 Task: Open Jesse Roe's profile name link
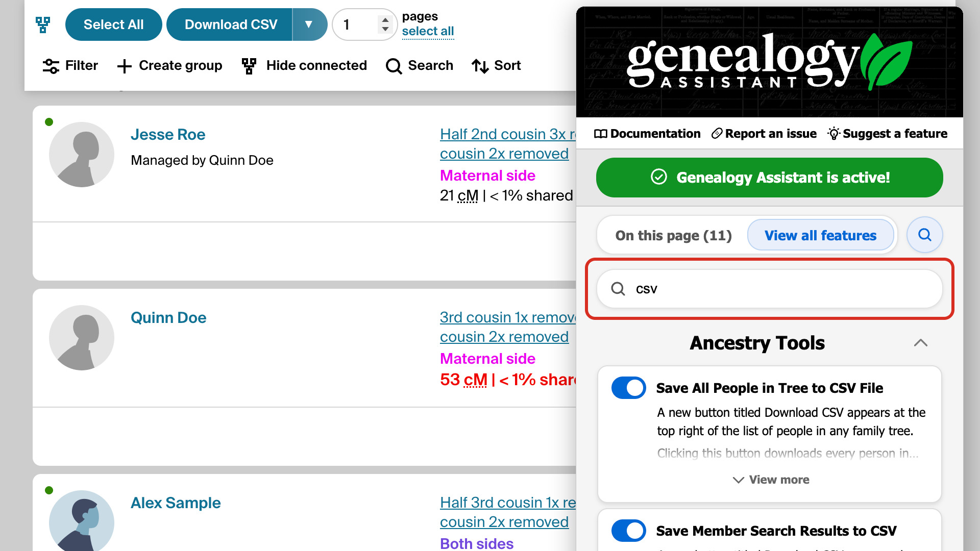point(168,135)
